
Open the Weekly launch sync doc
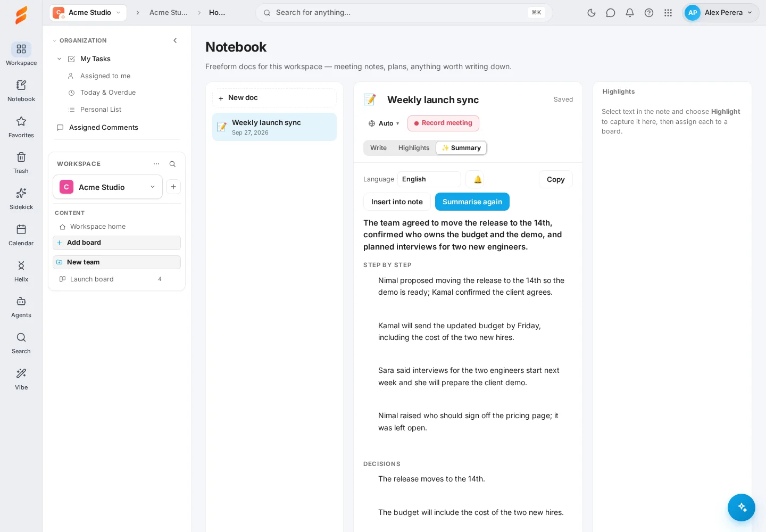[x=274, y=127]
